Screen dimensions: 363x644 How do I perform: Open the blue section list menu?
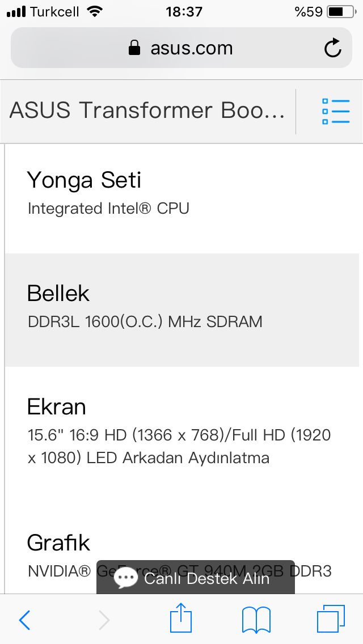tap(335, 111)
